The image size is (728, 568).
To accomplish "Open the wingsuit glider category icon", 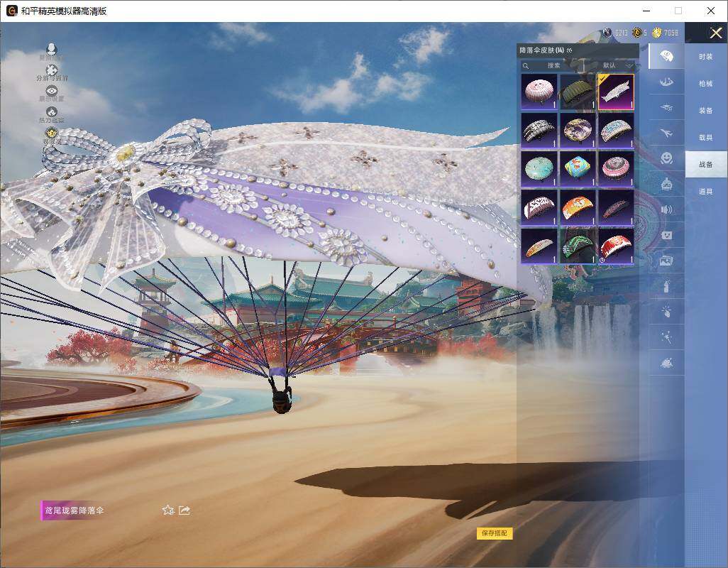I will tap(666, 82).
